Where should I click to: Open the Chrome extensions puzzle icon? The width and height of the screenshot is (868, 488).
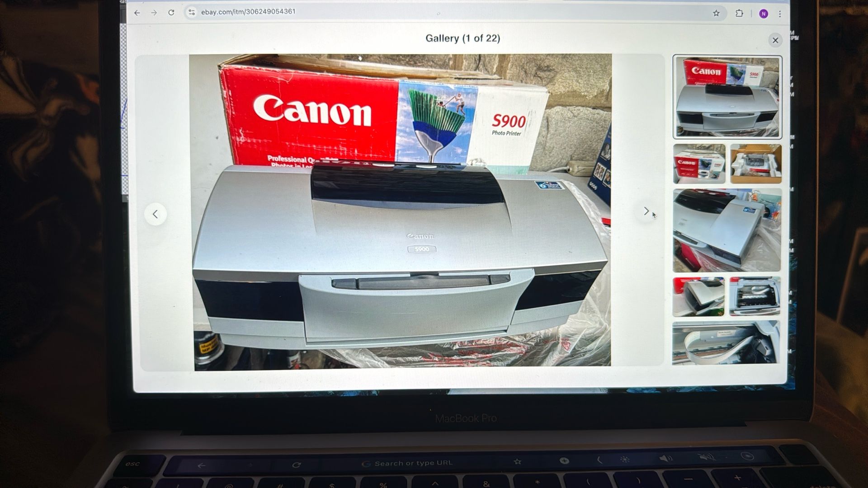(739, 13)
